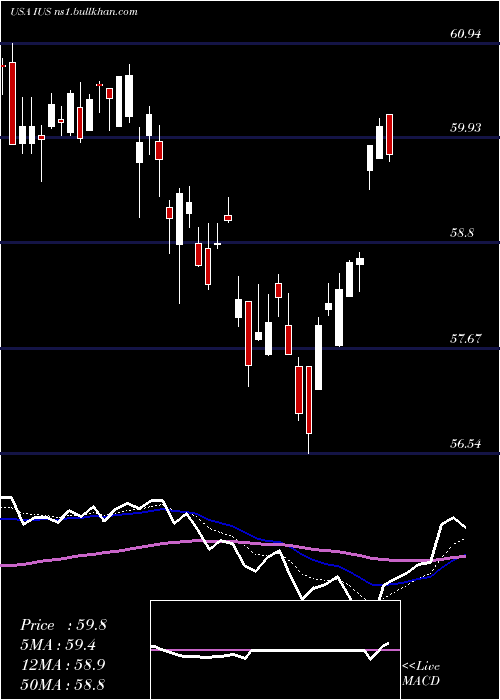
Task: Click the 12MA : 58.9 readout
Action: (x=63, y=665)
